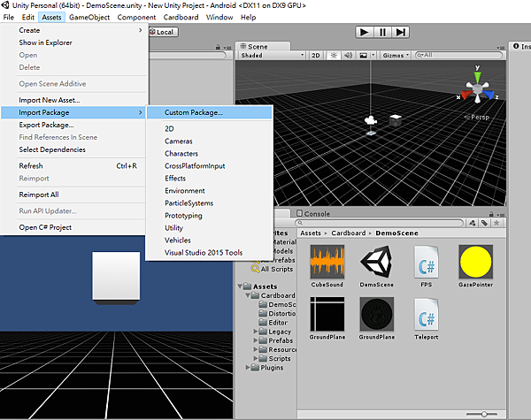Screen dimensions: 531x420
Task: Choose Custom Package from submenu
Action: point(194,112)
